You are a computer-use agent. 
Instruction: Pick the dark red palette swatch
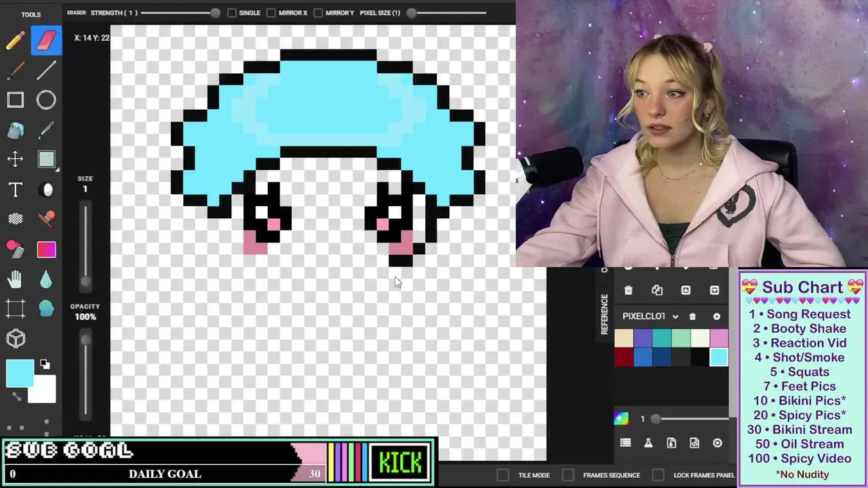(x=624, y=357)
